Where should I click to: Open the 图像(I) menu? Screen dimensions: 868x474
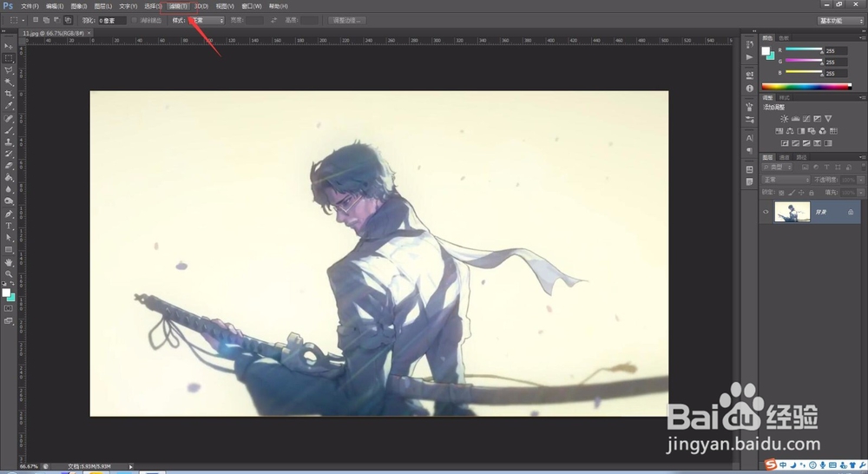(x=79, y=6)
